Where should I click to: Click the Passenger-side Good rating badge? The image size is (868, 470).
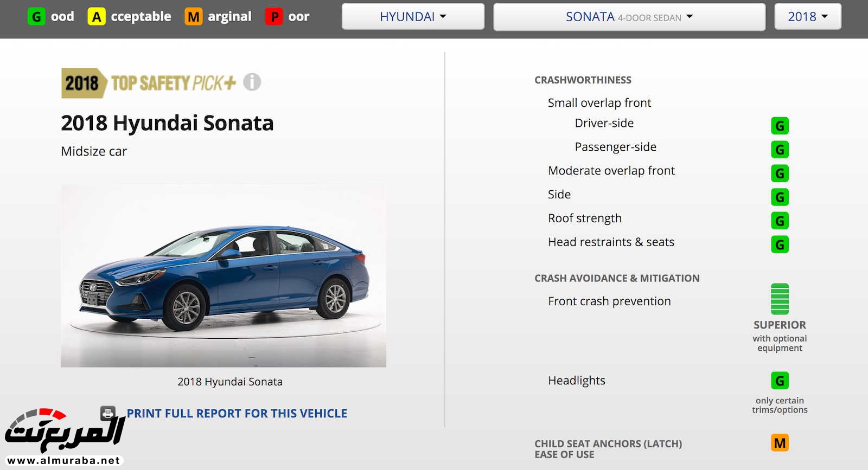click(780, 150)
